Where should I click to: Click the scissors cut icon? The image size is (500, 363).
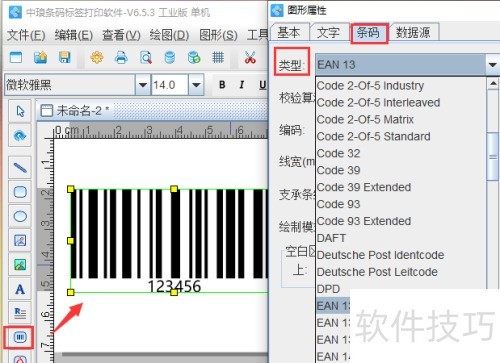tap(250, 57)
